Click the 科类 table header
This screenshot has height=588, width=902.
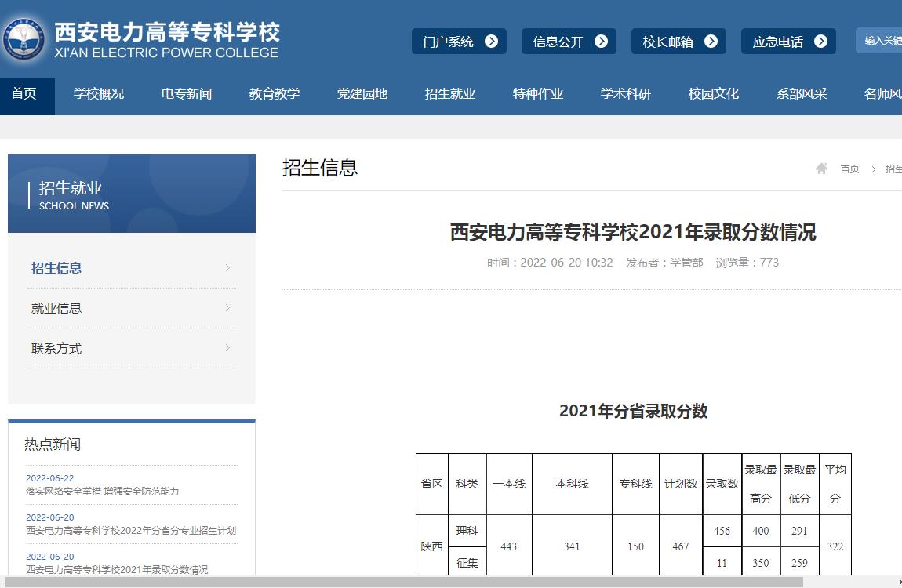(467, 484)
